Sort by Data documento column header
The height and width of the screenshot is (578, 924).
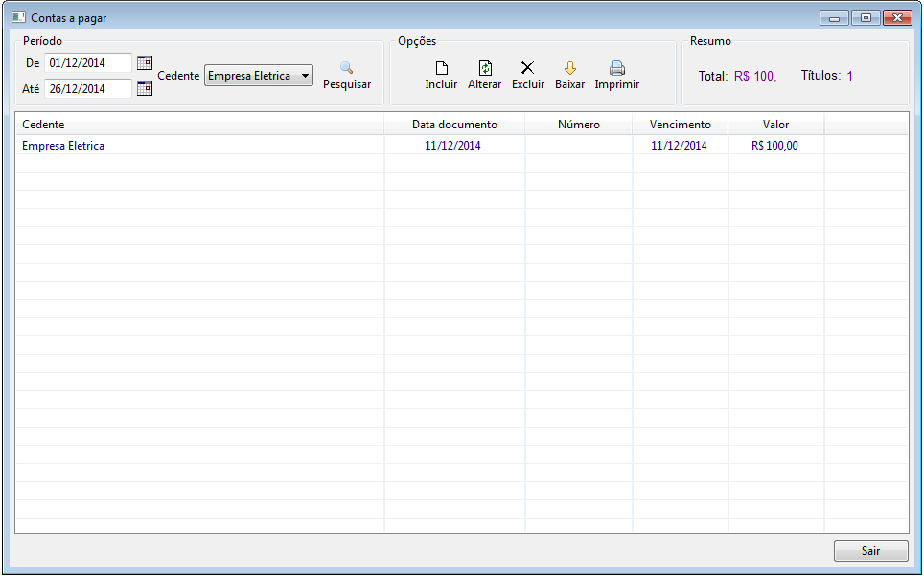click(x=454, y=125)
